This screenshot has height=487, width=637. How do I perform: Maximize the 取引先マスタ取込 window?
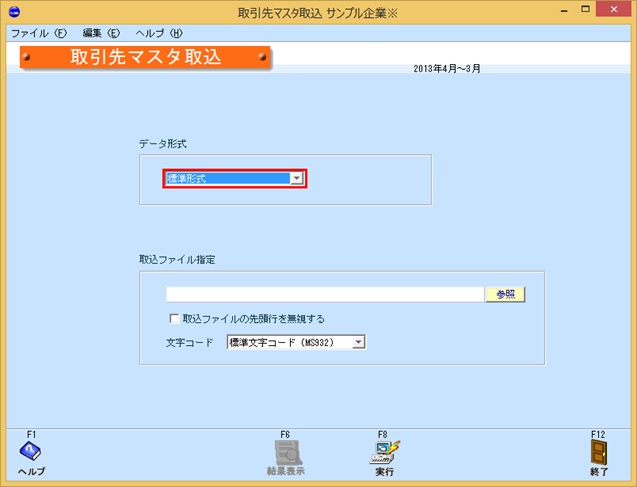(585, 9)
